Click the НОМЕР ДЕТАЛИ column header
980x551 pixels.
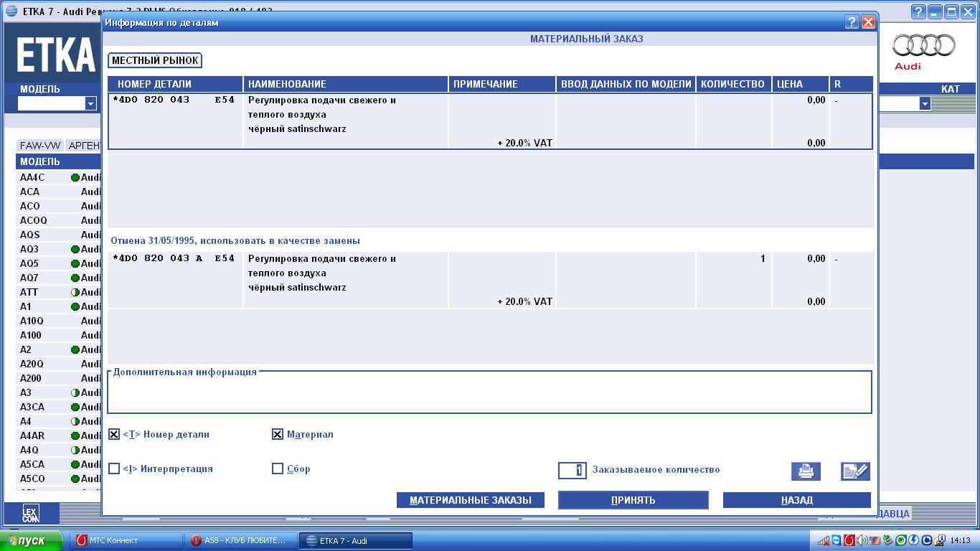[x=175, y=84]
